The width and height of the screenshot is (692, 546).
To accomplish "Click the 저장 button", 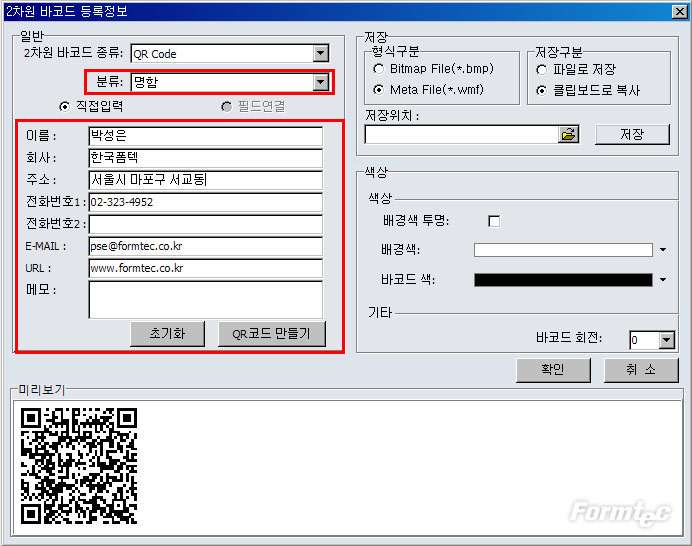I will 632,135.
